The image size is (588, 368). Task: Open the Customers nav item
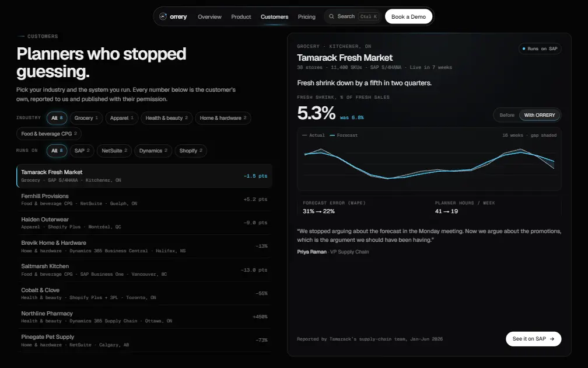pyautogui.click(x=275, y=17)
